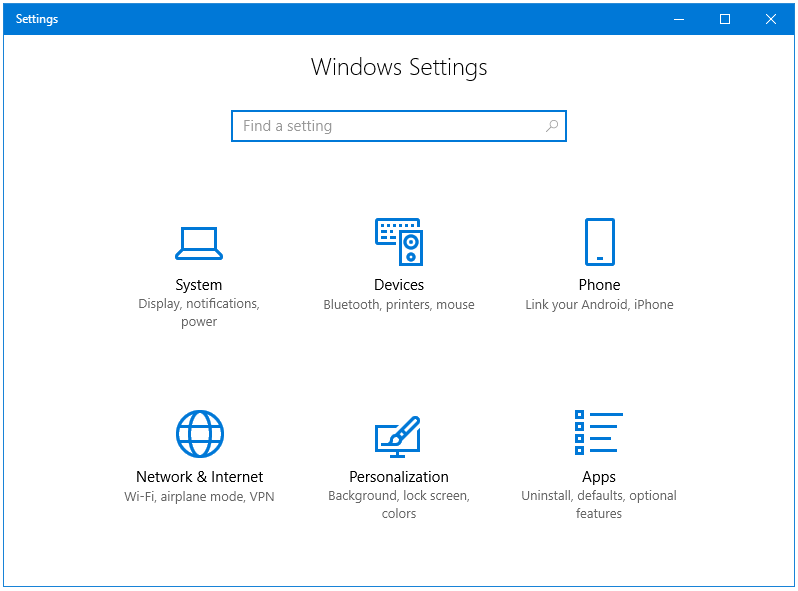Close the Settings window
Image resolution: width=798 pixels, height=591 pixels.
coord(771,19)
